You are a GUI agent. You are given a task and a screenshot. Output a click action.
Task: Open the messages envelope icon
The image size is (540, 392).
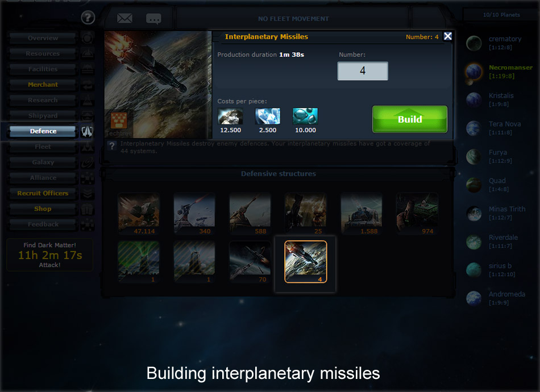click(x=124, y=18)
